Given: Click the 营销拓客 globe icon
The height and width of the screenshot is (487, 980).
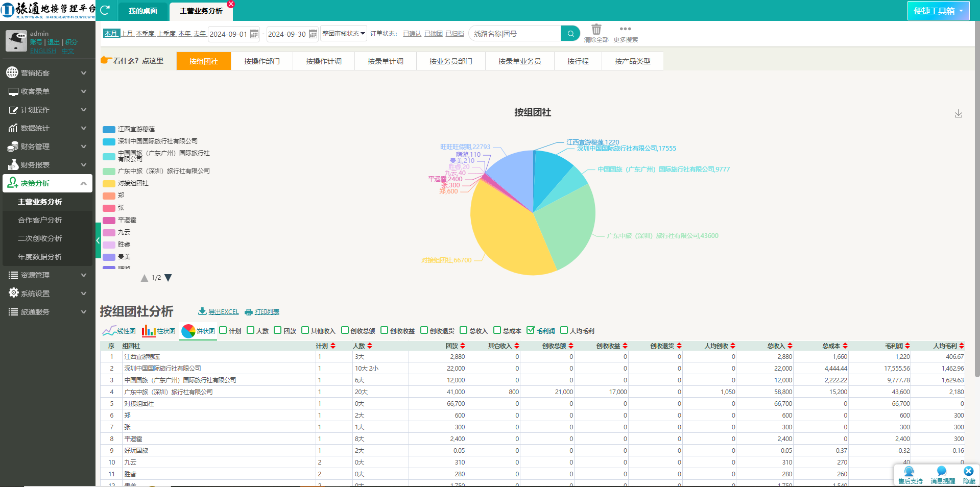Looking at the screenshot, I should (12, 72).
